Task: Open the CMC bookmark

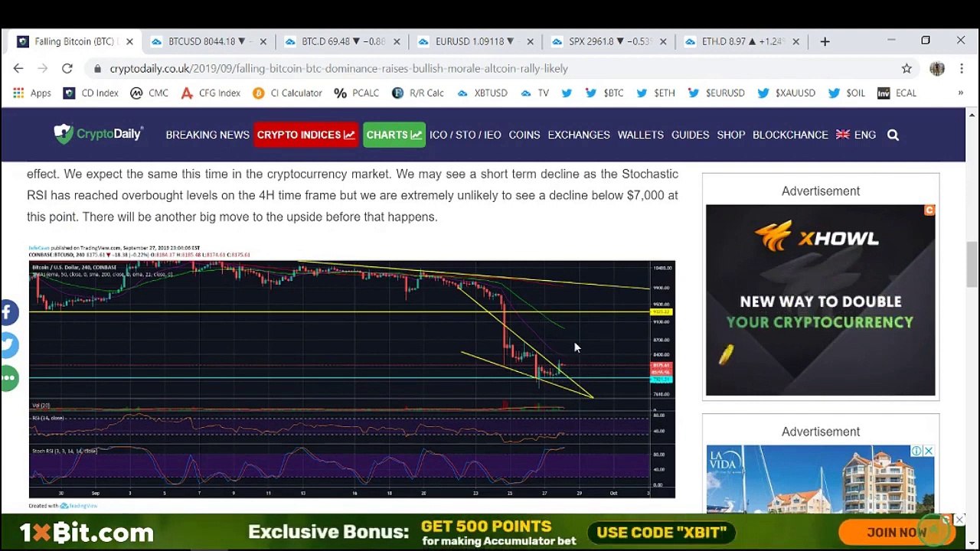Action: pyautogui.click(x=149, y=93)
